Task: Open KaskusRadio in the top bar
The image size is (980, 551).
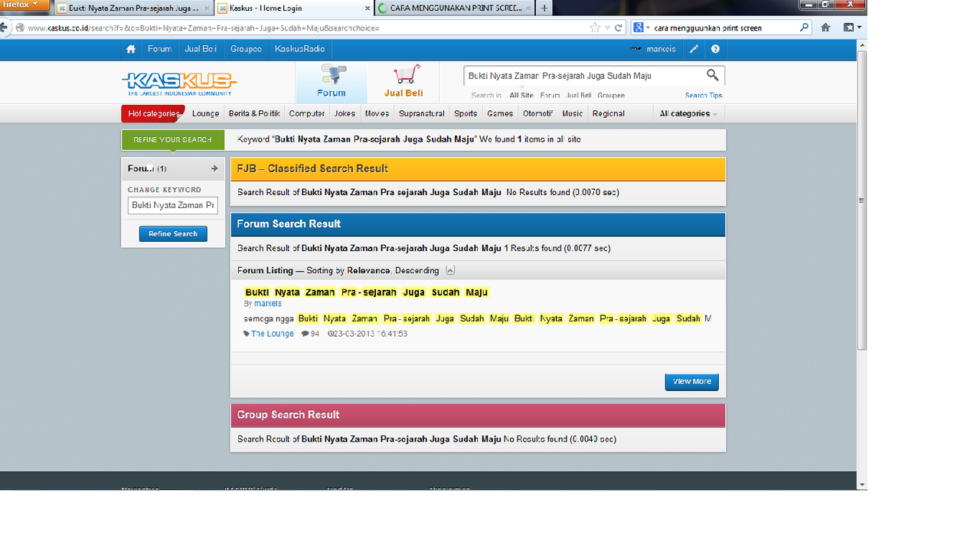Action: (299, 49)
